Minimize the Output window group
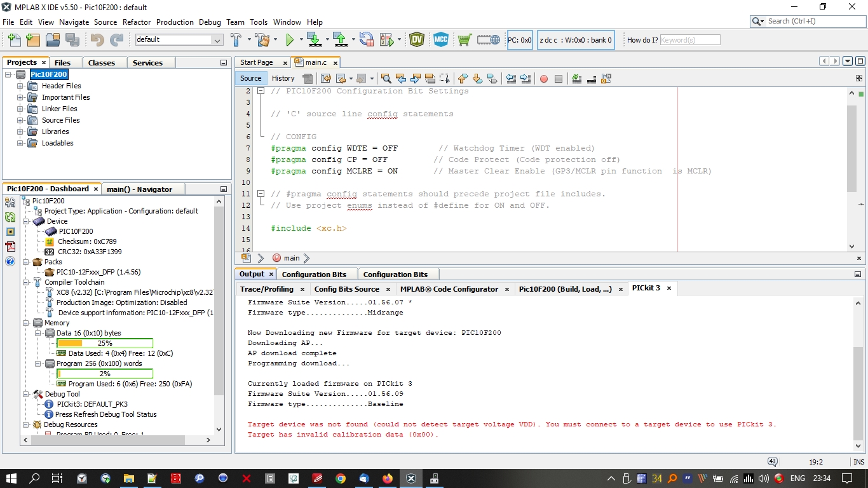Screen dimensions: 868x488 [x=858, y=274]
